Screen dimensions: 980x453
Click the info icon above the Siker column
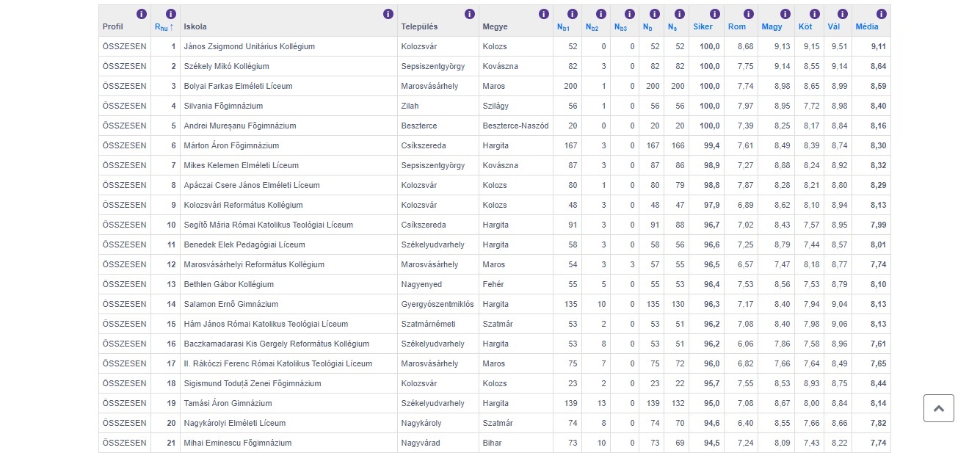coord(711,14)
